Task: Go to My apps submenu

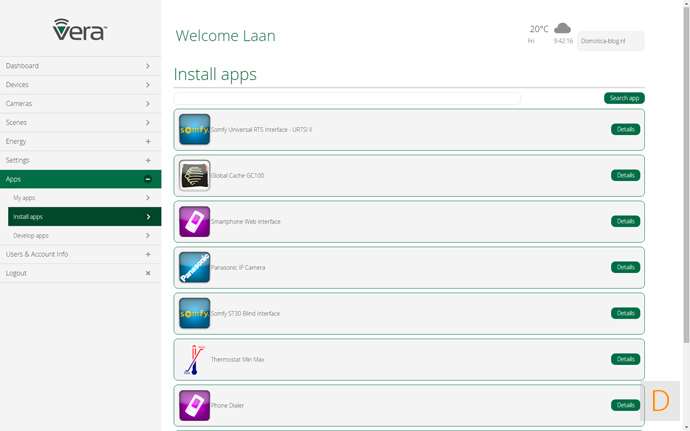Action: tap(80, 198)
